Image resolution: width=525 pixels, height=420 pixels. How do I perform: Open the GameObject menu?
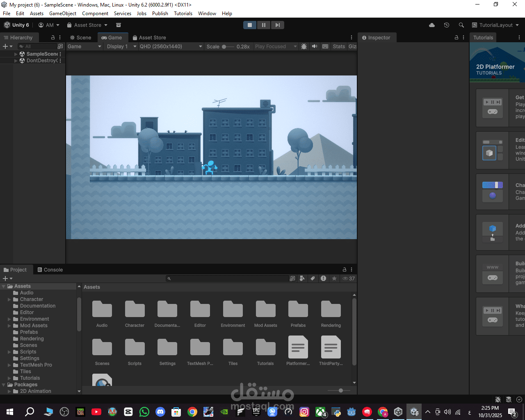pyautogui.click(x=63, y=14)
